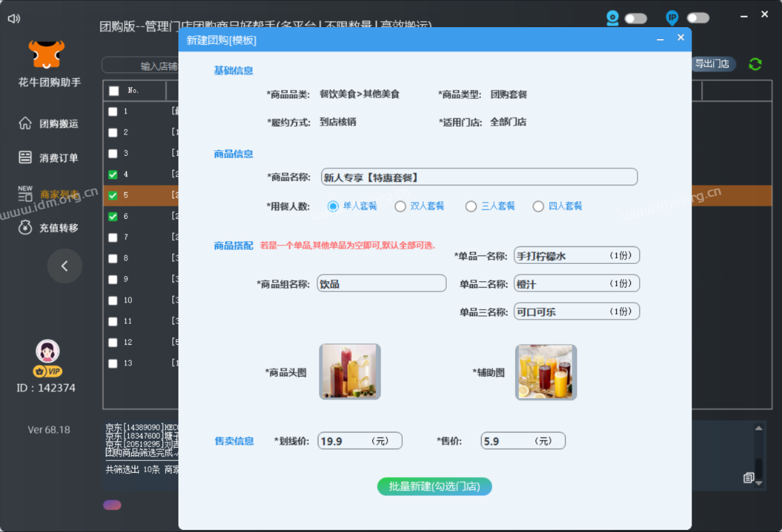Image resolution: width=782 pixels, height=532 pixels.
Task: Collapse the sidebar with the left arrow circle
Action: (65, 266)
